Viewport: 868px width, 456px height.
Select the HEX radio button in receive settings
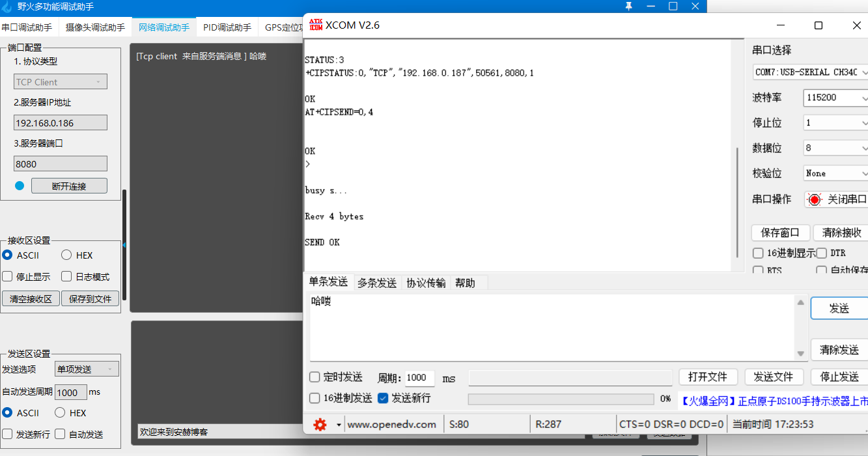pos(65,255)
